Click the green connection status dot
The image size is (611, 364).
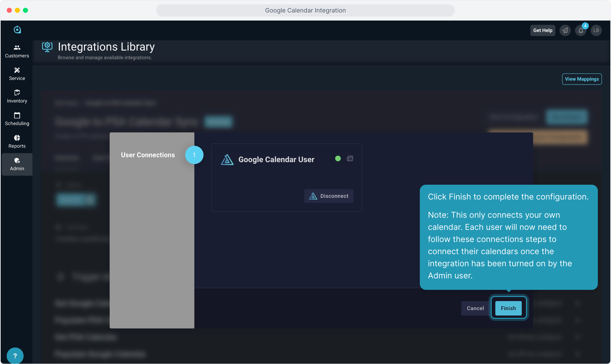(x=338, y=158)
